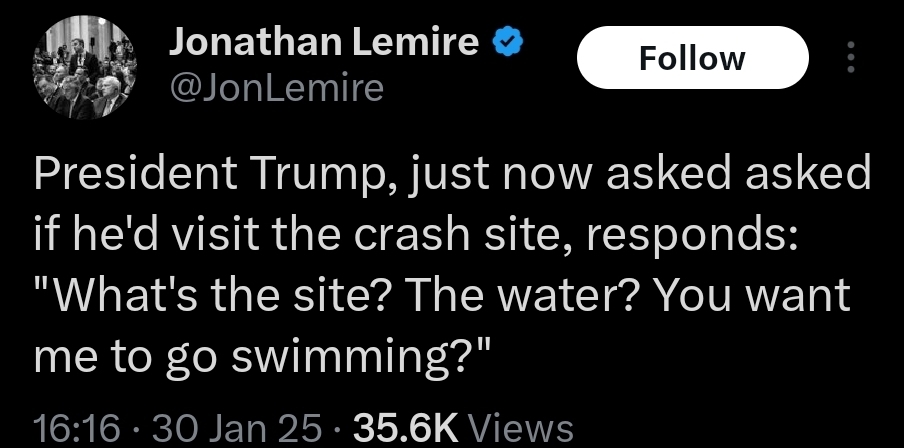Open Jonathan Lemire's profile picture
904x448 pixels.
(x=86, y=67)
